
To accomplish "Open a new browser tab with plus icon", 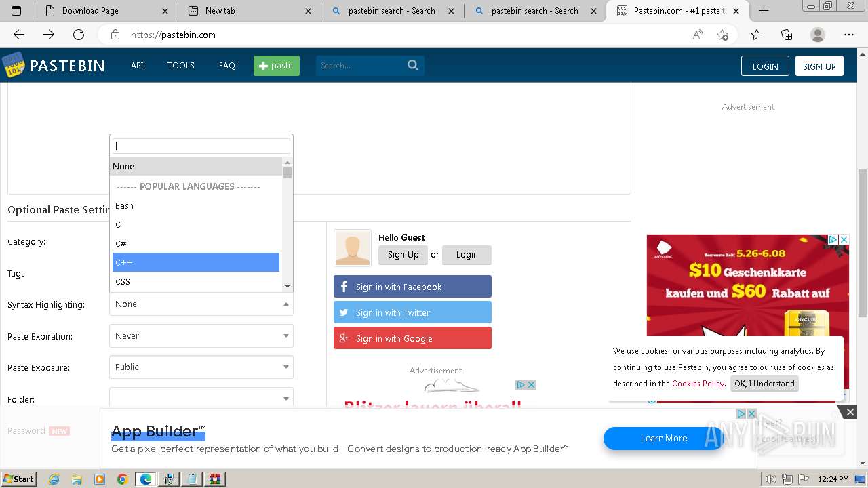I will (x=764, y=10).
